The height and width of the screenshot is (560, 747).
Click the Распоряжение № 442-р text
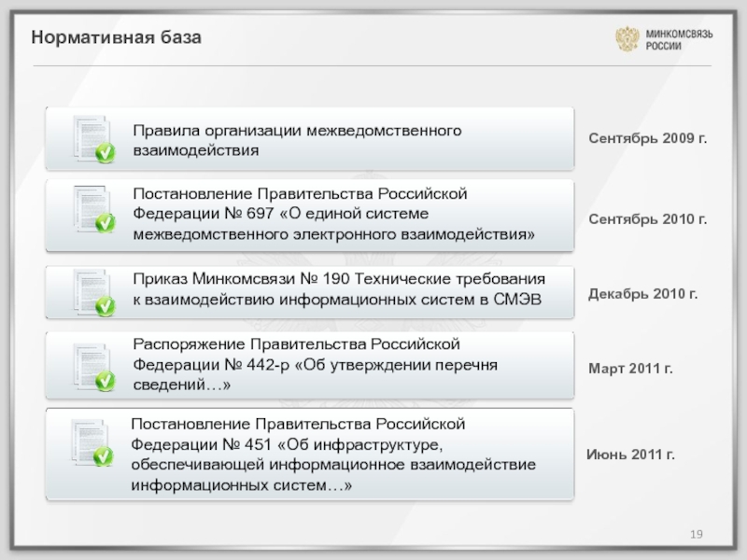tap(316, 365)
